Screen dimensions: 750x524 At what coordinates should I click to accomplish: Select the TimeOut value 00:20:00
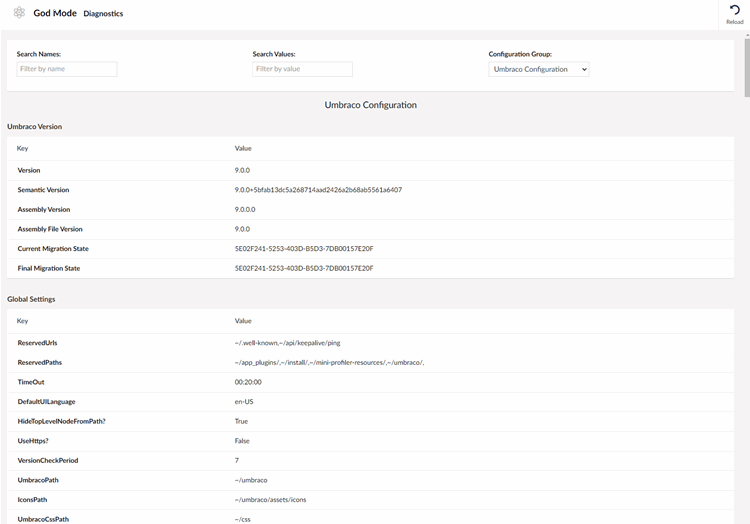point(249,382)
